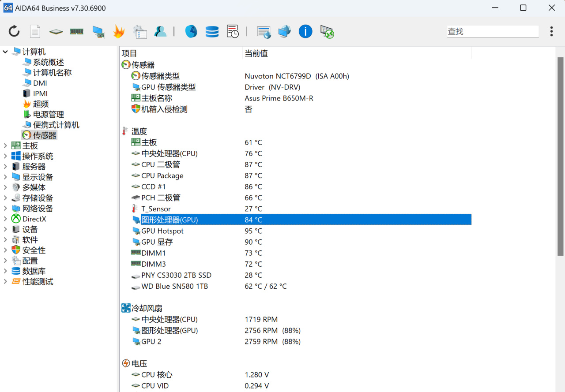Select 系统概述 in the tree
Screen dimensions: 565x392
pos(48,62)
